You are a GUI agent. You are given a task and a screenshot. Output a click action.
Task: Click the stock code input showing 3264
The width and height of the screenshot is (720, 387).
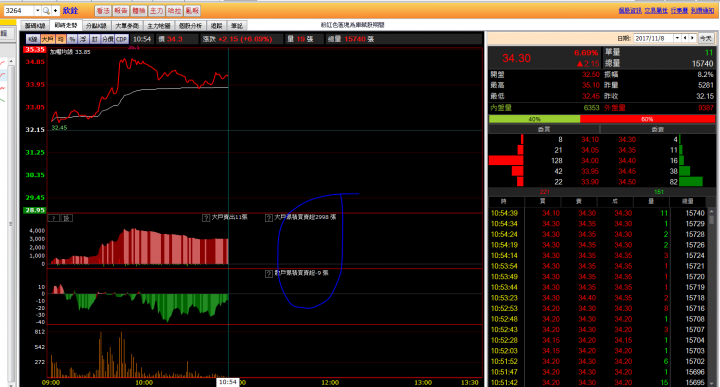click(x=19, y=11)
